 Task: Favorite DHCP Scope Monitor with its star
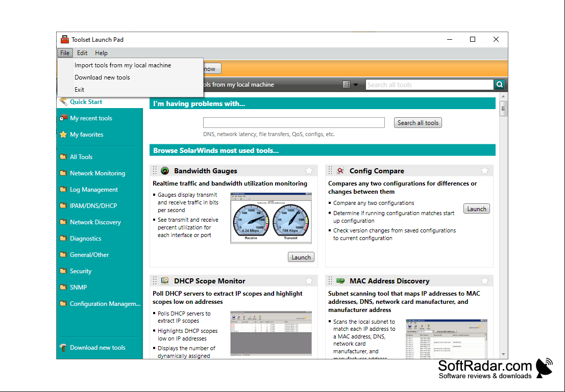pos(309,281)
